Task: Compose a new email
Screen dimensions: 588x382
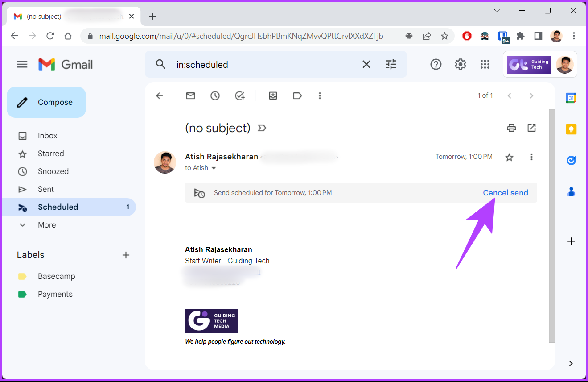Action: [46, 102]
